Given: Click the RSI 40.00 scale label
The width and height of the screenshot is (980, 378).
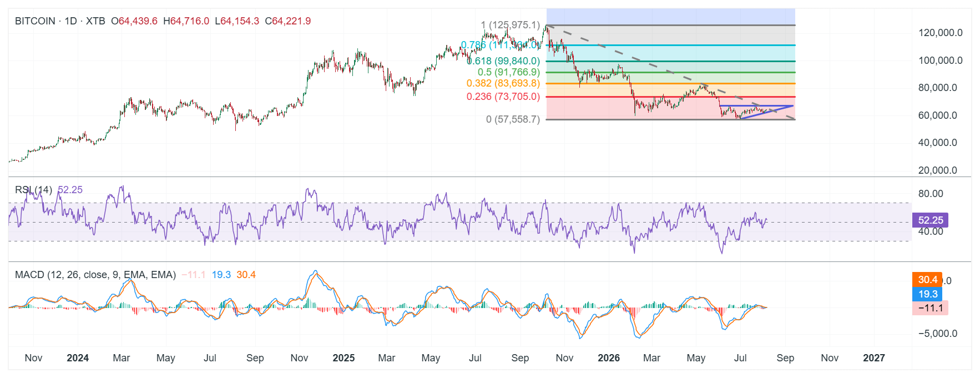Looking at the screenshot, I should (931, 231).
